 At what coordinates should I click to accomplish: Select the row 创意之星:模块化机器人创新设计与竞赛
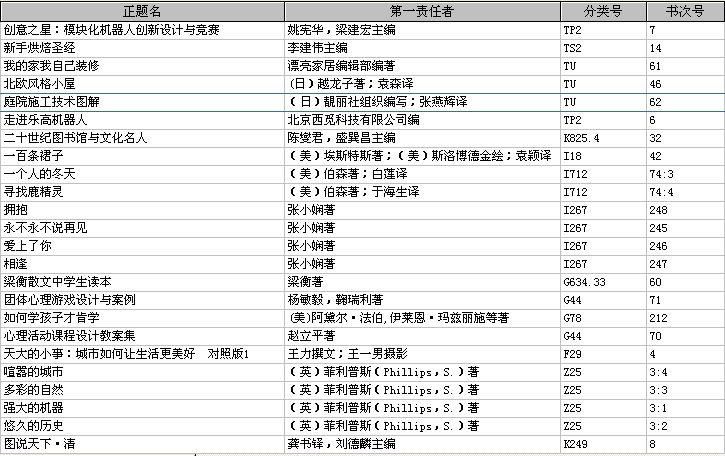click(x=362, y=31)
